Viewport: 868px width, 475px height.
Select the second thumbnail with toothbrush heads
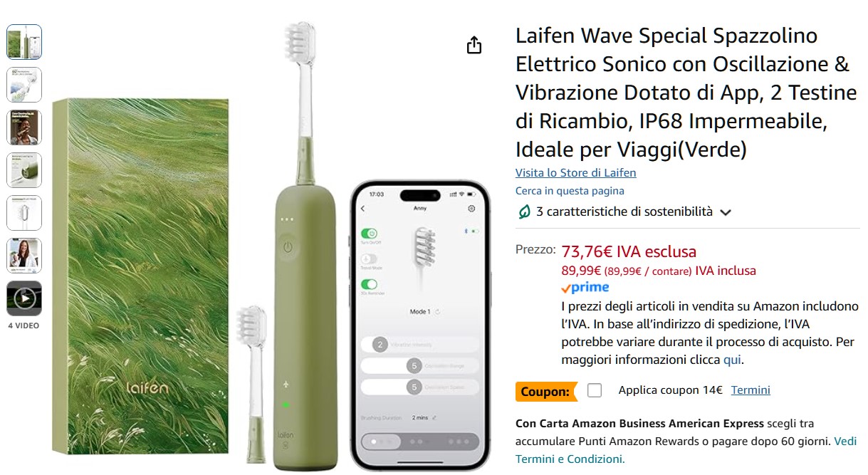(24, 85)
